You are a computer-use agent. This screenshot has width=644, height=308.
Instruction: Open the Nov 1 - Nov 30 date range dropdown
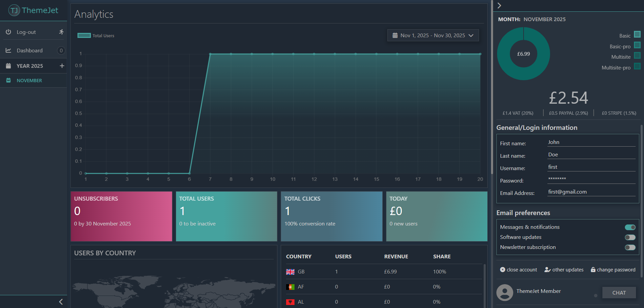tap(433, 35)
